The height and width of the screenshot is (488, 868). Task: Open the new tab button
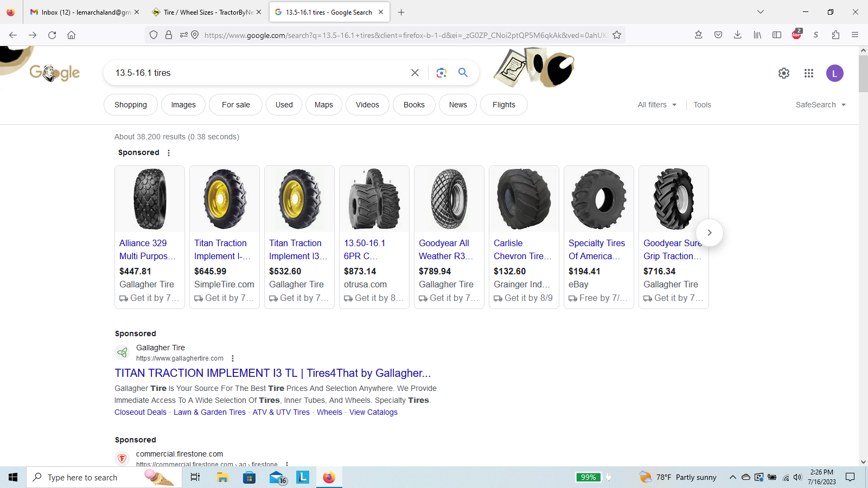pyautogui.click(x=401, y=12)
